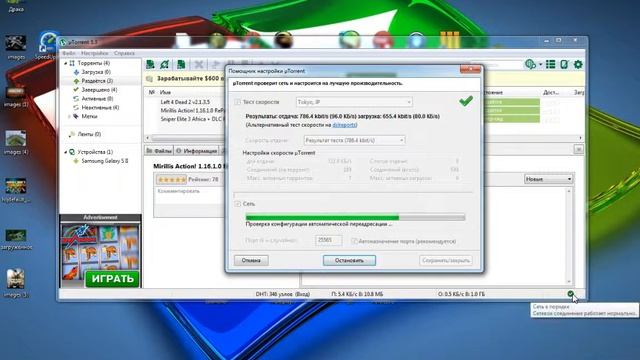
Task: Open the Настройки menu
Action: click(x=95, y=53)
